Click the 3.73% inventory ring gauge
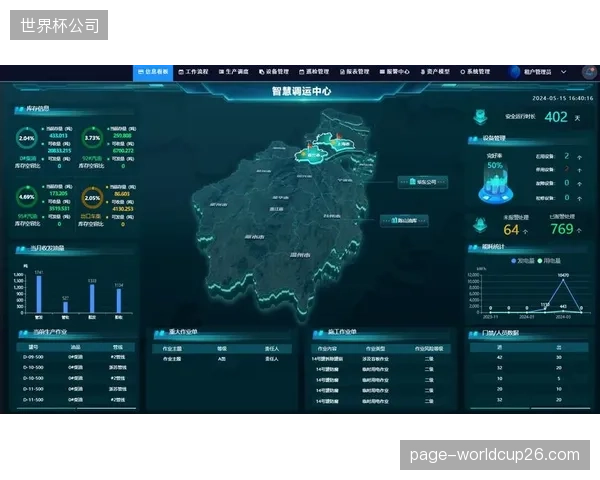 click(92, 138)
